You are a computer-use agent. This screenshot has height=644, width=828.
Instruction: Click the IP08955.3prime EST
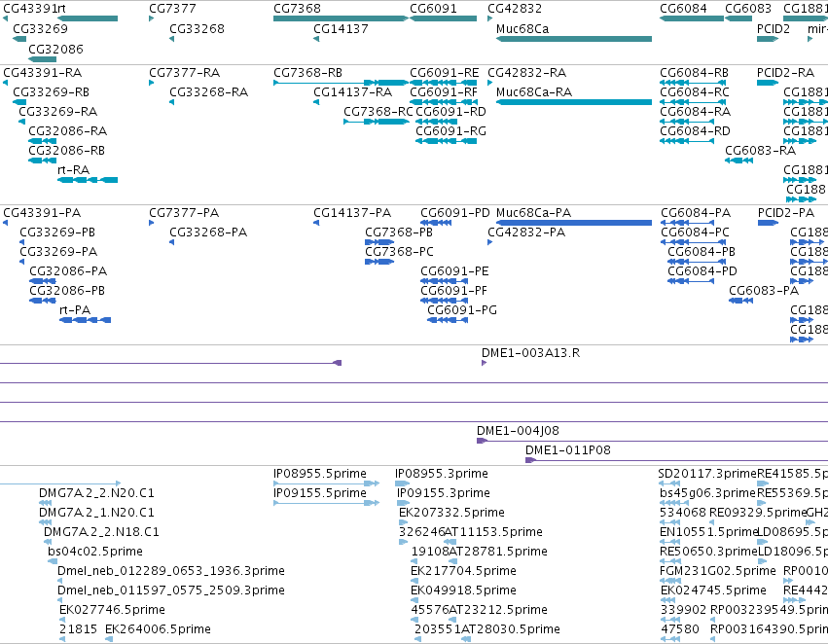(403, 483)
